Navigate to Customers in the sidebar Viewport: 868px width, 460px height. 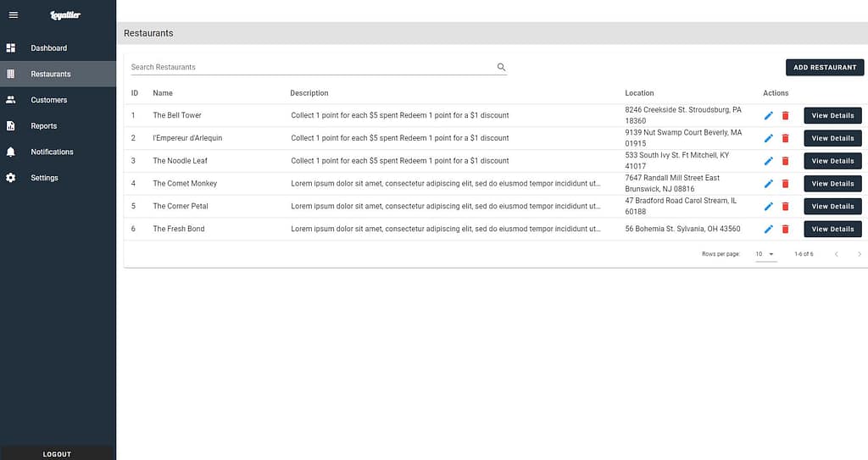coord(48,100)
